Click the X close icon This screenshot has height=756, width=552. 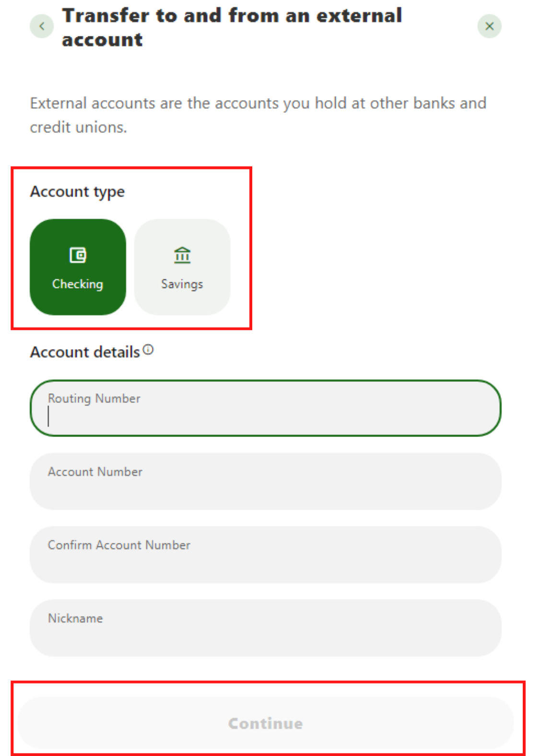tap(489, 26)
